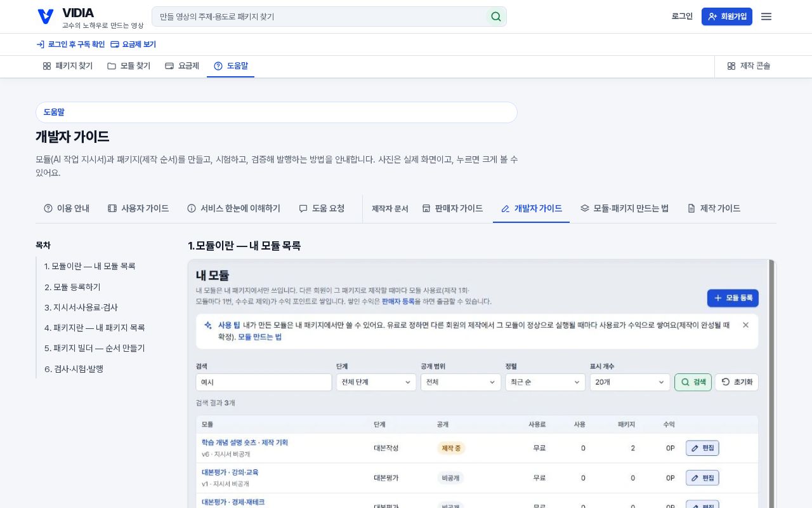Open 요금제 보기 link

[133, 44]
